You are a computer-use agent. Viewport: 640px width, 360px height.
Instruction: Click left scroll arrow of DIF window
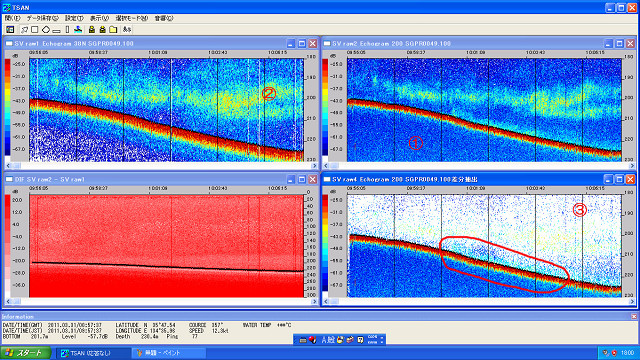point(8,302)
